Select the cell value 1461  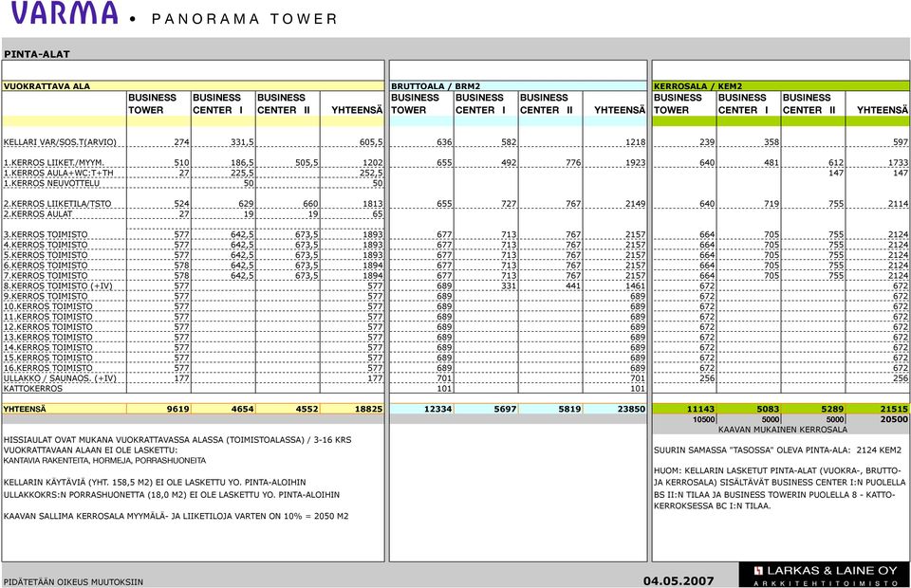636,286
